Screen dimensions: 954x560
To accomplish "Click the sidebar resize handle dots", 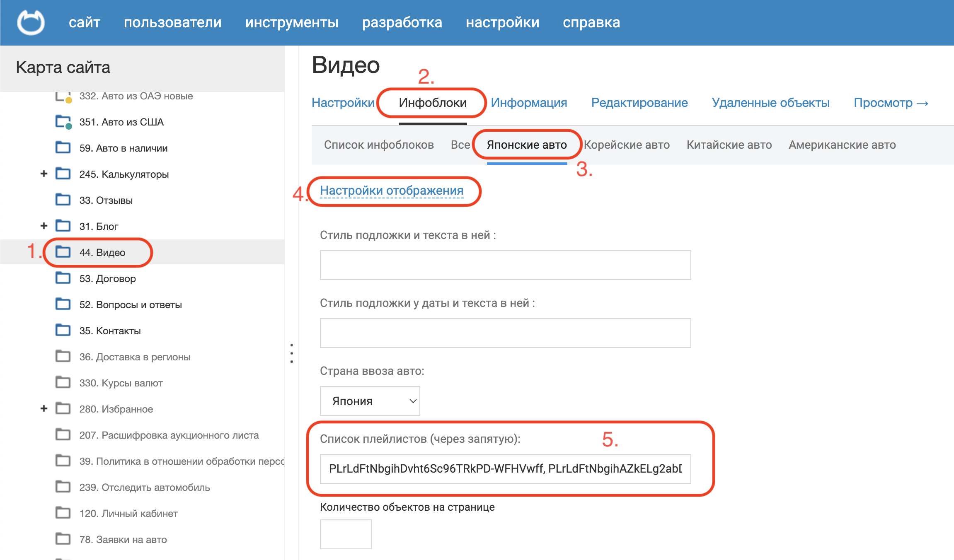I will 292,353.
